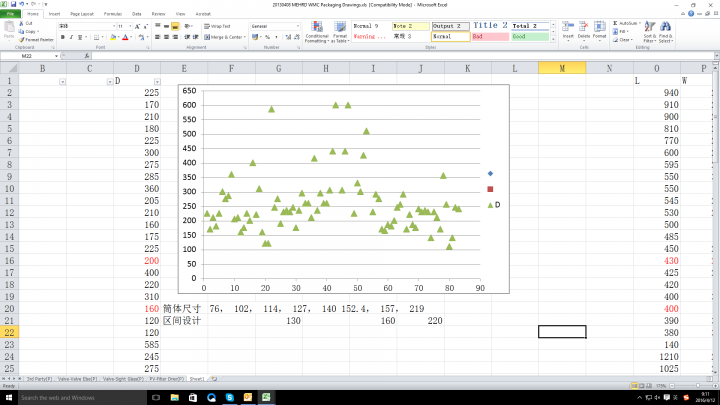Open the green File button
Image resolution: width=720 pixels, height=405 pixels.
click(x=9, y=15)
